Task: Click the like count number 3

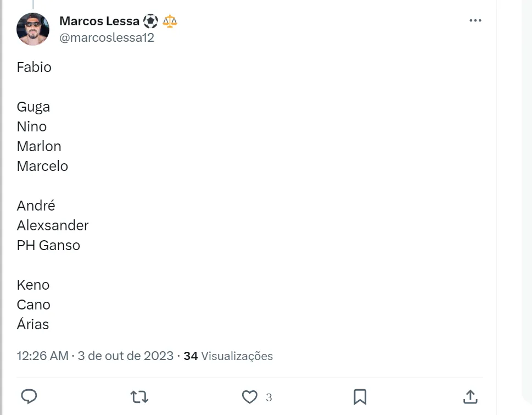Action: point(268,397)
